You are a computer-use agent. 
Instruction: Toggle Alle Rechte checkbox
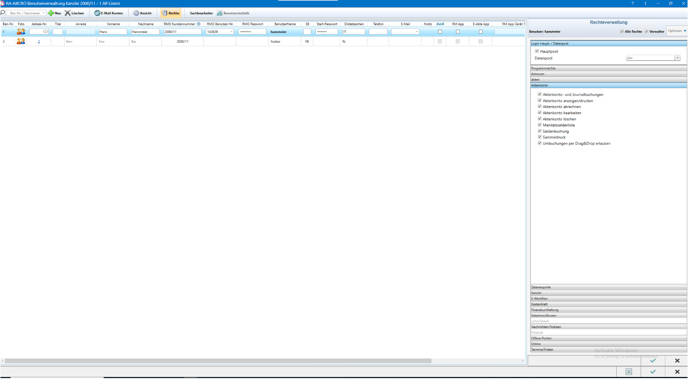click(622, 32)
